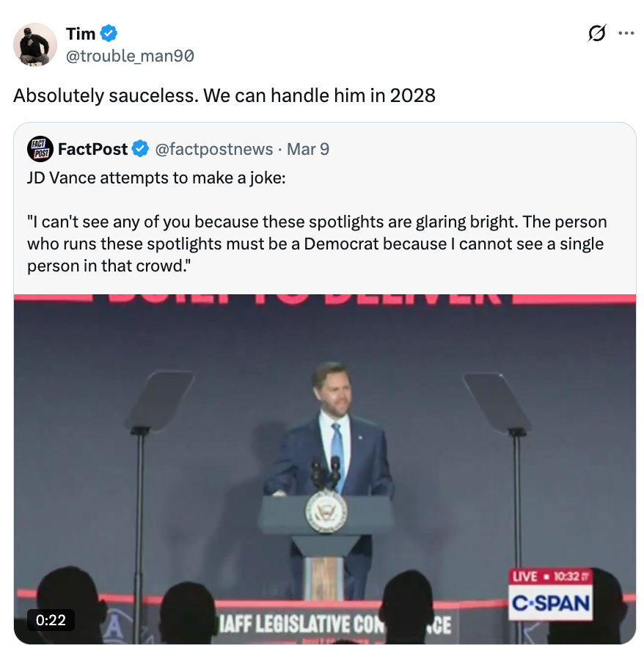
Task: Visit the @factpostnews handle
Action: (x=214, y=149)
